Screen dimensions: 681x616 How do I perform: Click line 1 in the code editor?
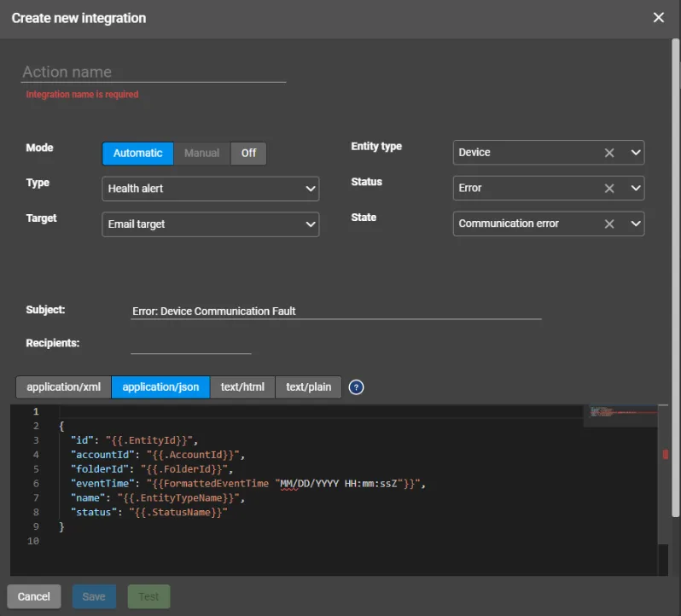click(x=321, y=411)
